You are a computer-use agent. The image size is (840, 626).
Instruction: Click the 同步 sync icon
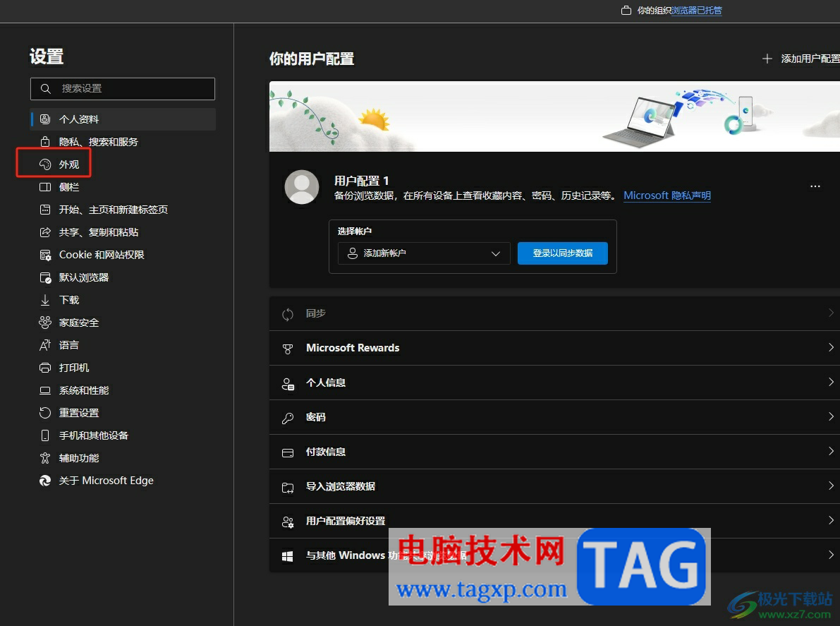point(288,313)
